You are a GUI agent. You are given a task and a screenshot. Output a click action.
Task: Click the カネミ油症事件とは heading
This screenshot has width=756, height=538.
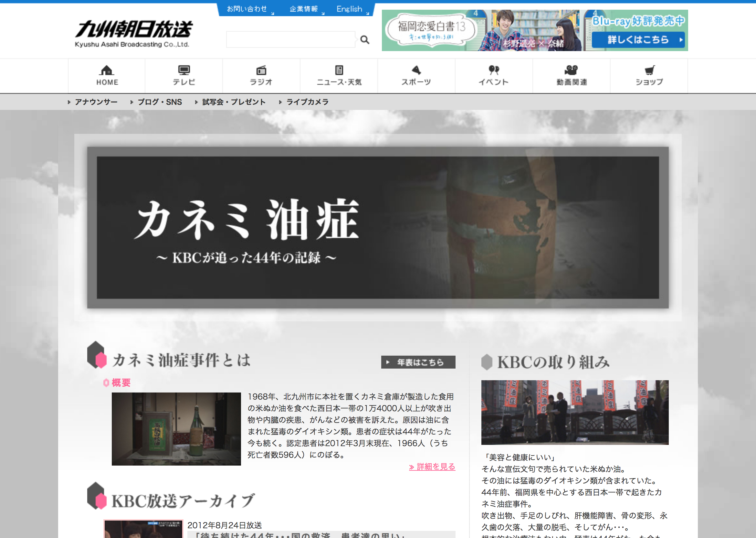pyautogui.click(x=181, y=360)
